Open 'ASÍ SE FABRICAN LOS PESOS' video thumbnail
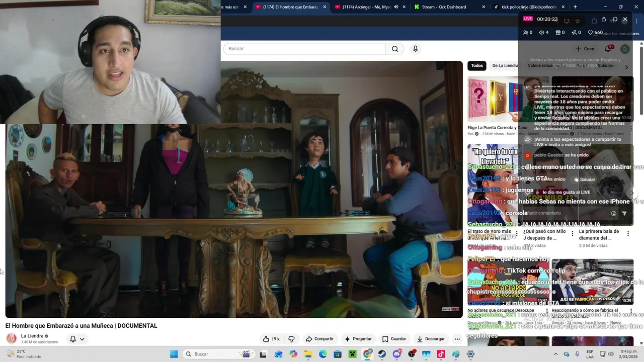Viewport: 644px width, 362px height. coord(592,282)
